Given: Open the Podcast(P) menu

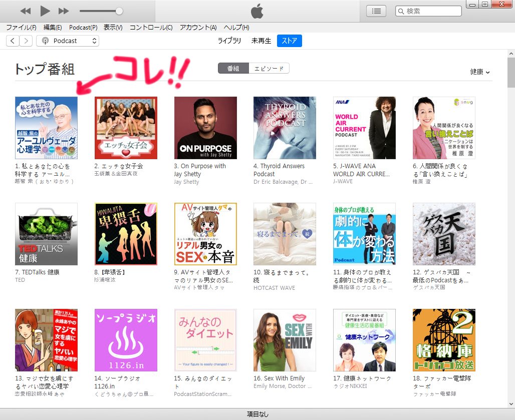Looking at the screenshot, I should point(83,28).
